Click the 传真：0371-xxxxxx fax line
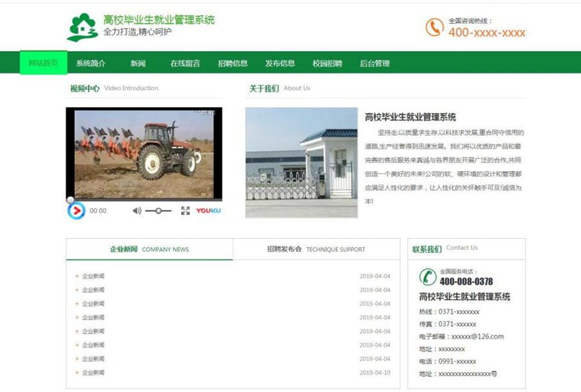Screen dimensions: 581x392 (448, 324)
